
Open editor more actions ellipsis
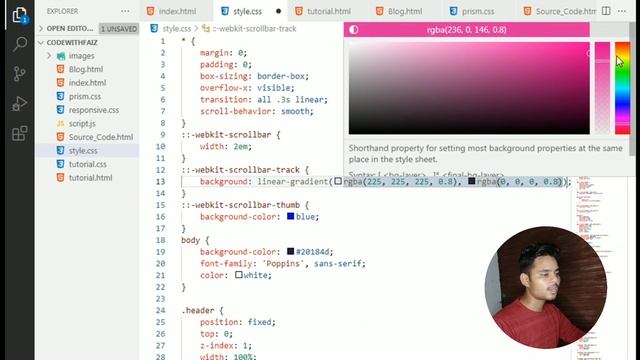[x=622, y=11]
